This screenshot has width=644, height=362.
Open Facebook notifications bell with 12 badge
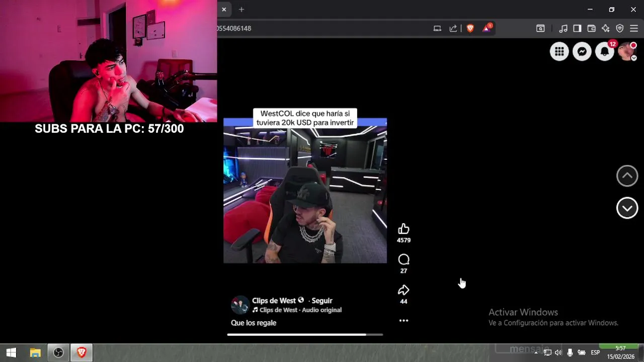[x=605, y=51]
